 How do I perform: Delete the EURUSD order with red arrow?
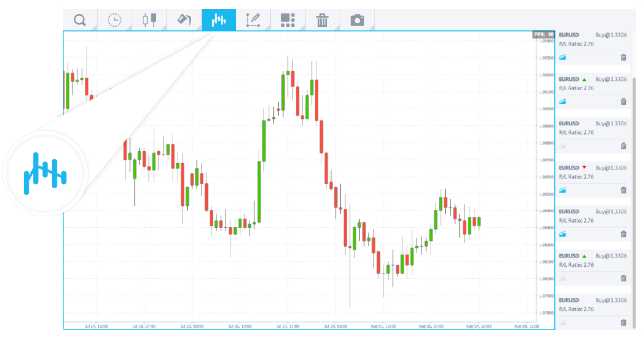click(x=623, y=190)
